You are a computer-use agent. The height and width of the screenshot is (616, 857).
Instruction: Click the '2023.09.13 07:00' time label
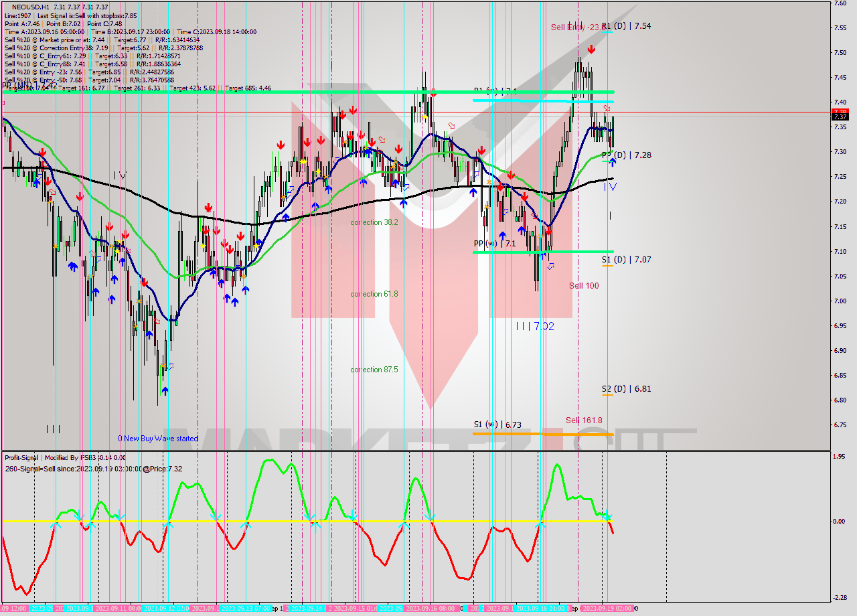(246, 609)
